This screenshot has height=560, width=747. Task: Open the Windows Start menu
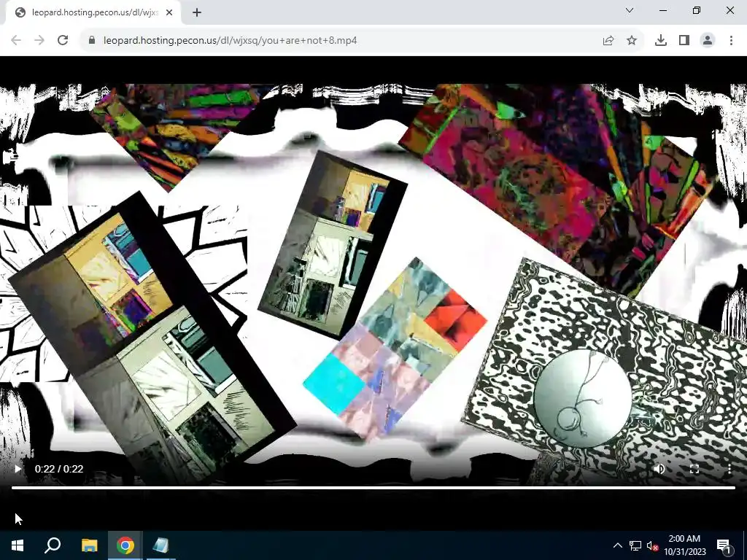click(x=18, y=545)
